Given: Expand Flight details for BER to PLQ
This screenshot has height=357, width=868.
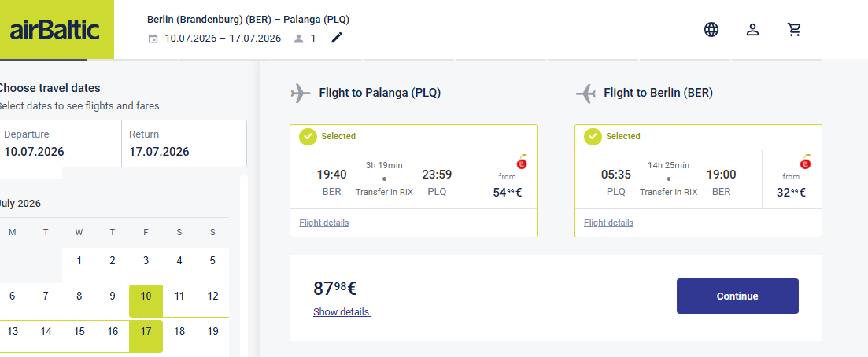Looking at the screenshot, I should (324, 223).
